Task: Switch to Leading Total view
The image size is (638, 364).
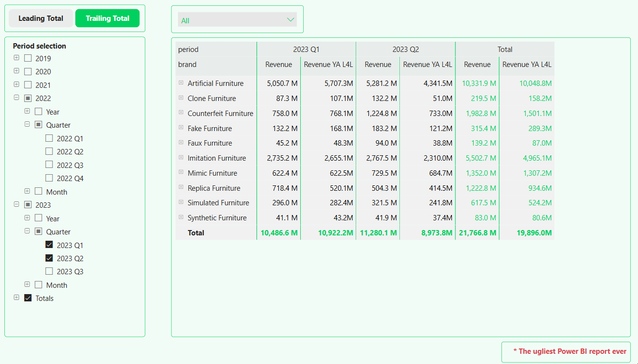Action: coord(41,18)
